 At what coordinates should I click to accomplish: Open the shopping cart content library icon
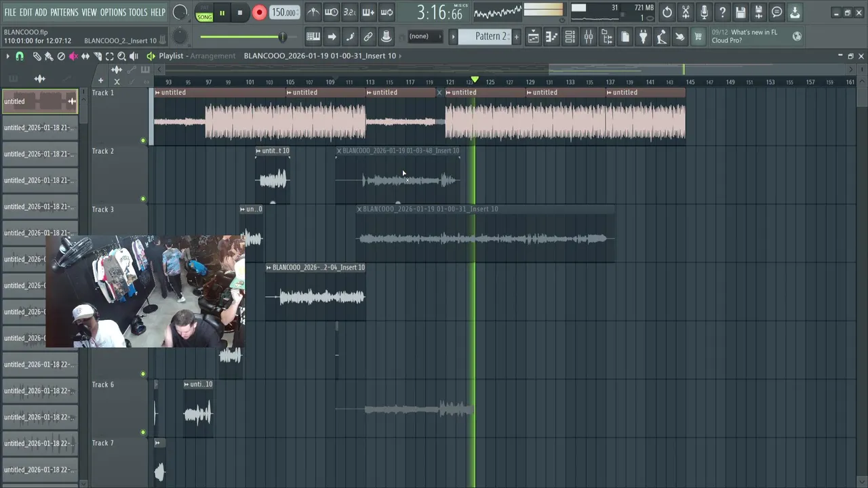point(698,37)
